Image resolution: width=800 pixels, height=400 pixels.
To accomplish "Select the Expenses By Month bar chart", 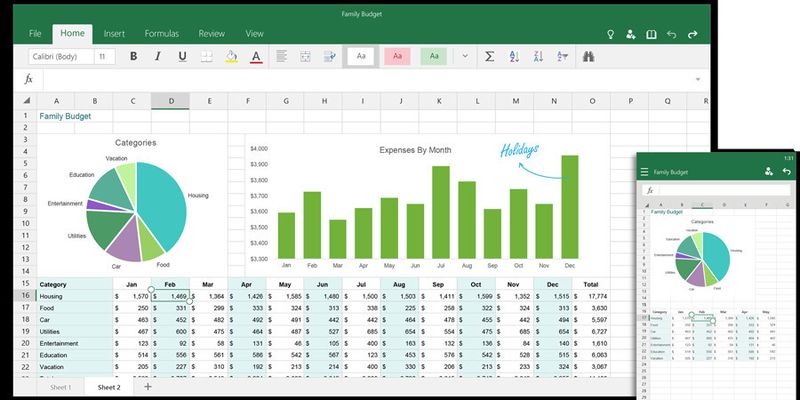I will pyautogui.click(x=427, y=205).
